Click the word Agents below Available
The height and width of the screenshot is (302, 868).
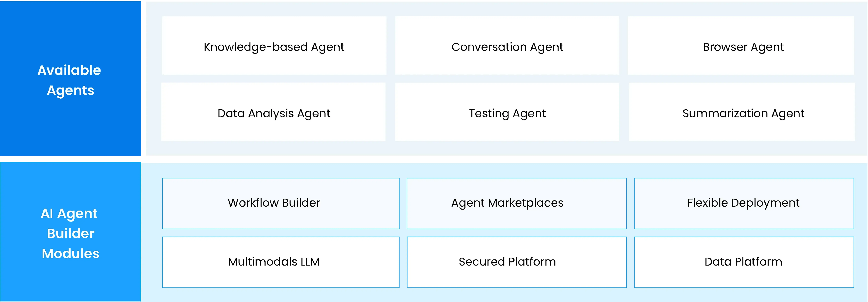click(70, 90)
